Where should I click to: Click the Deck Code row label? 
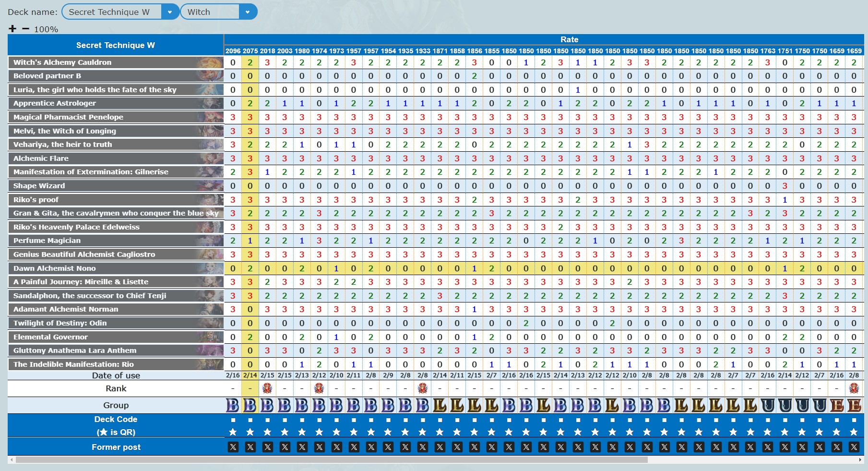[116, 420]
